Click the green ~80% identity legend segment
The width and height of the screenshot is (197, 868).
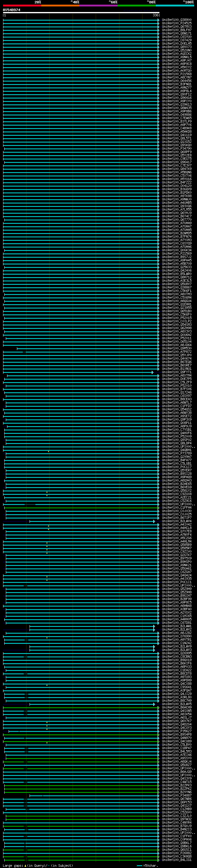tap(137, 6)
